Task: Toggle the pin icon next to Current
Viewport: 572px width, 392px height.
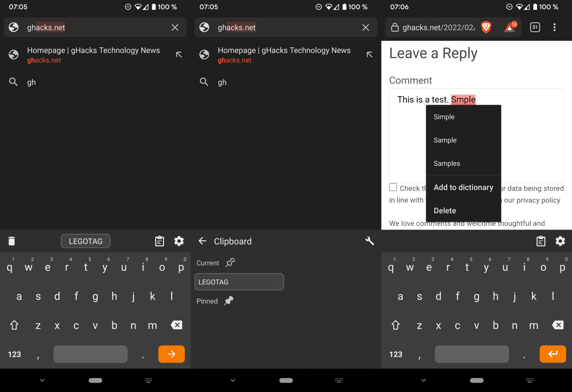Action: (x=230, y=263)
